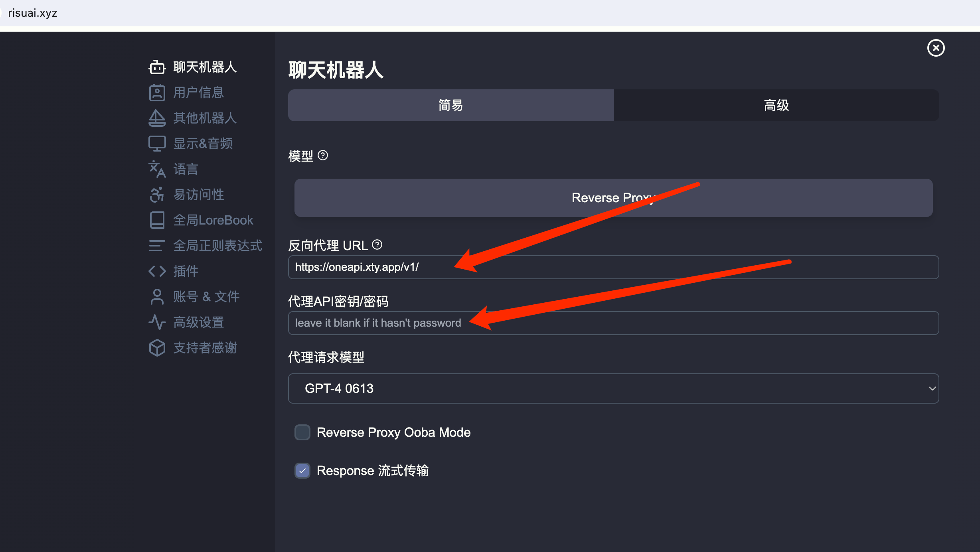This screenshot has width=980, height=552.
Task: Open 高级设置 in the sidebar
Action: [157, 322]
